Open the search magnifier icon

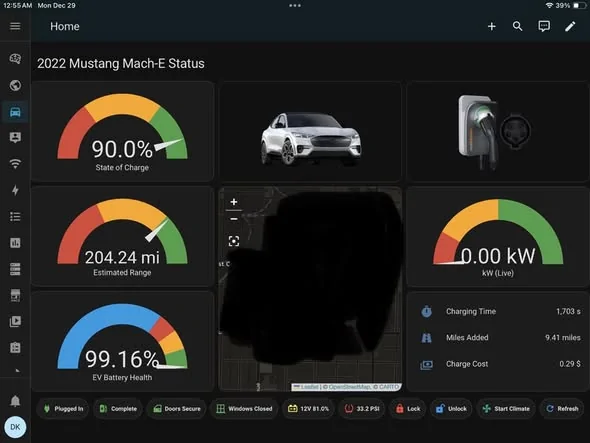click(x=518, y=26)
